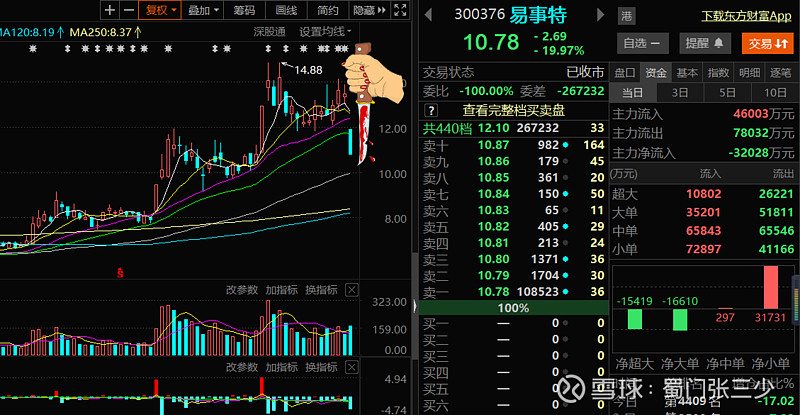
Task: Click the 港 badge icon
Action: pos(627,16)
